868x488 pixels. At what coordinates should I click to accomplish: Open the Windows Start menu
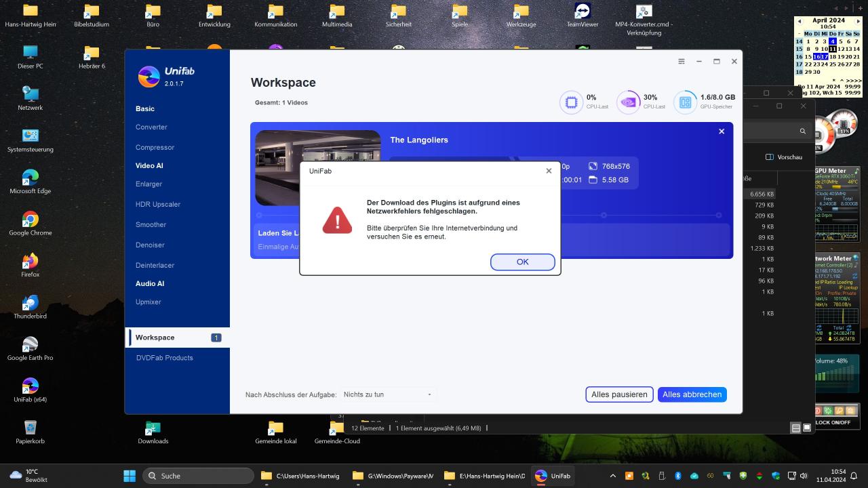point(130,476)
